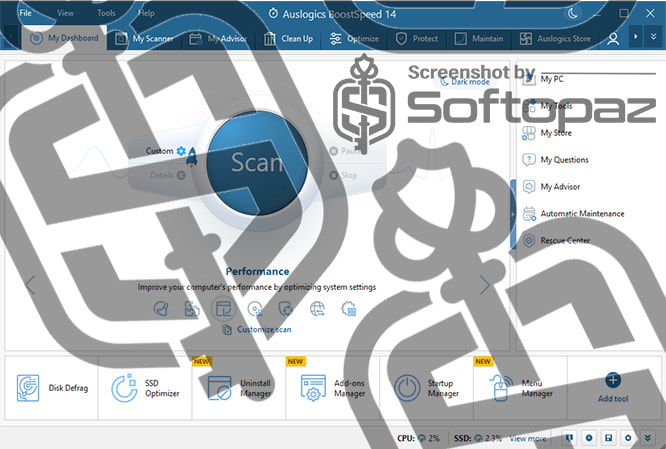
Task: Click the circular ring status bar icon
Action: click(628, 438)
